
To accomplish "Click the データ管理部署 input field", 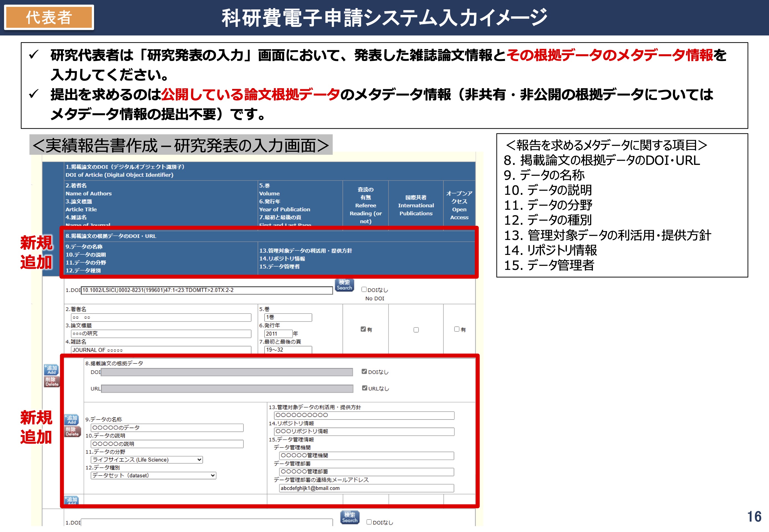I will 366,472.
